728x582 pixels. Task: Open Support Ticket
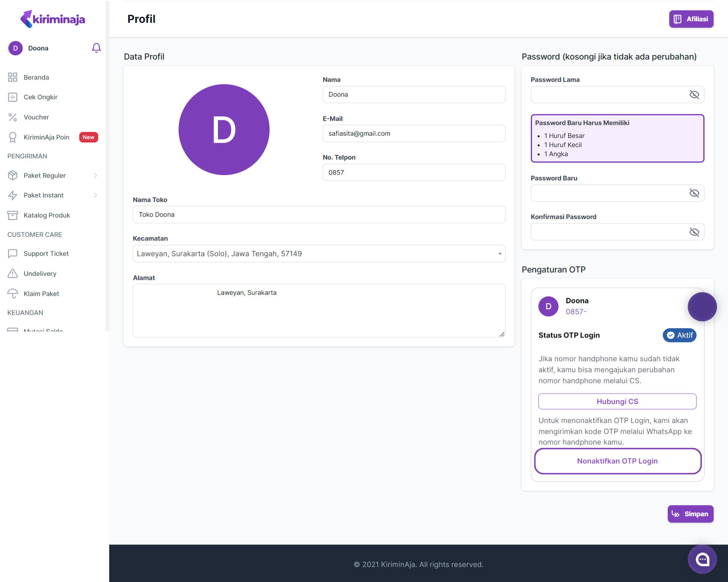click(x=46, y=253)
